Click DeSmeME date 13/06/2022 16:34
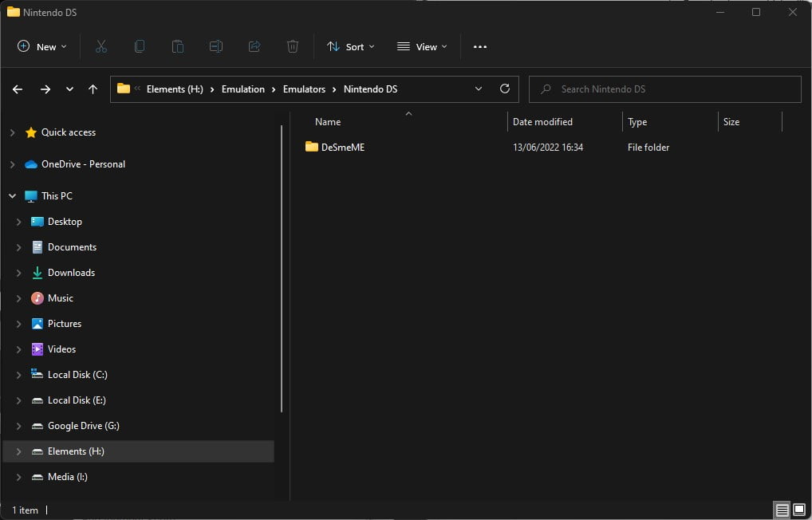 coord(548,147)
